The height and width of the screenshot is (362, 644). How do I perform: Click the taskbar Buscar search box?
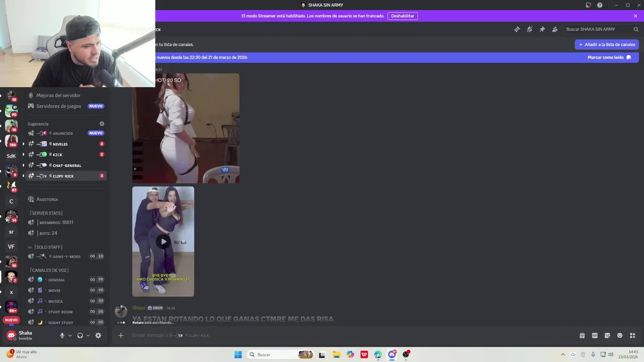click(x=280, y=354)
